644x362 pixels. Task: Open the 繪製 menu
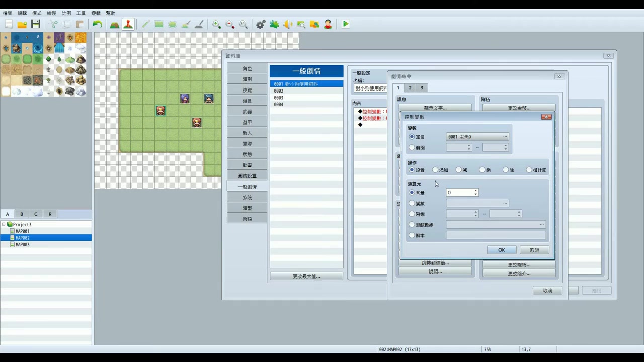pyautogui.click(x=51, y=13)
